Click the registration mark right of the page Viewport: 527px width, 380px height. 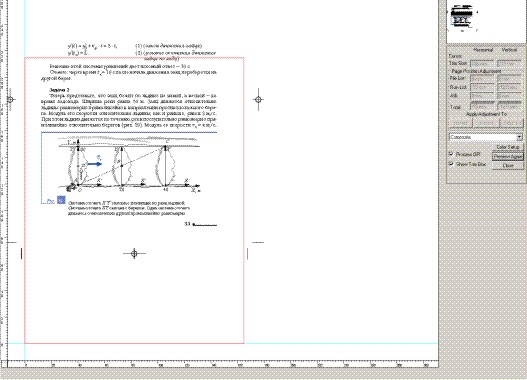[x=258, y=99]
